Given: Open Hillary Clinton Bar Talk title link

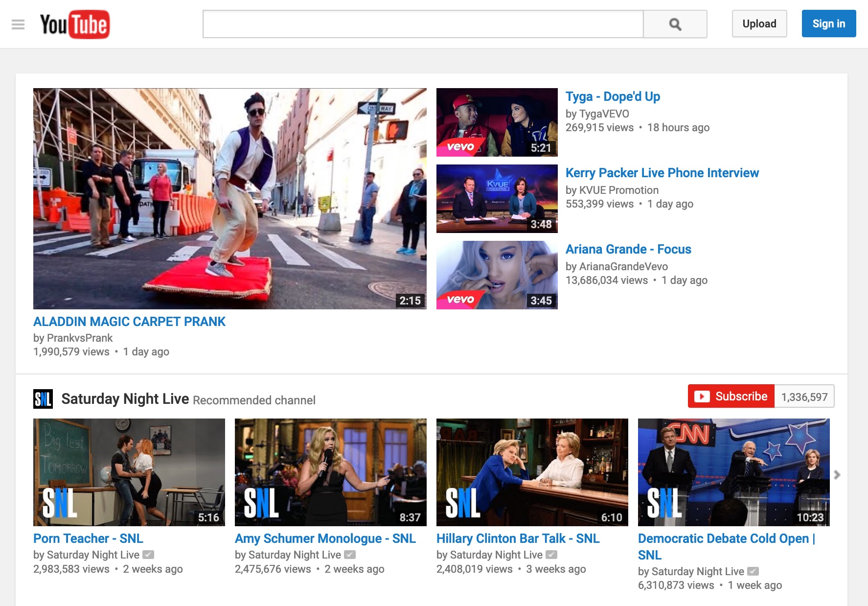Looking at the screenshot, I should pos(518,538).
